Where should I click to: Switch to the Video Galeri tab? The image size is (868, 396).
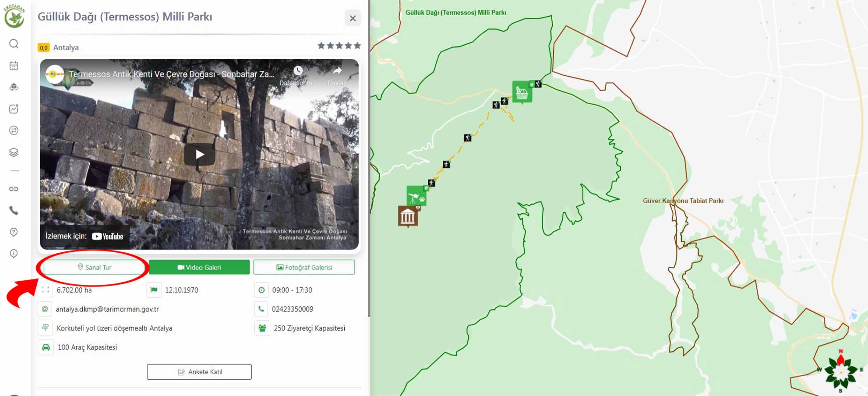coord(199,267)
